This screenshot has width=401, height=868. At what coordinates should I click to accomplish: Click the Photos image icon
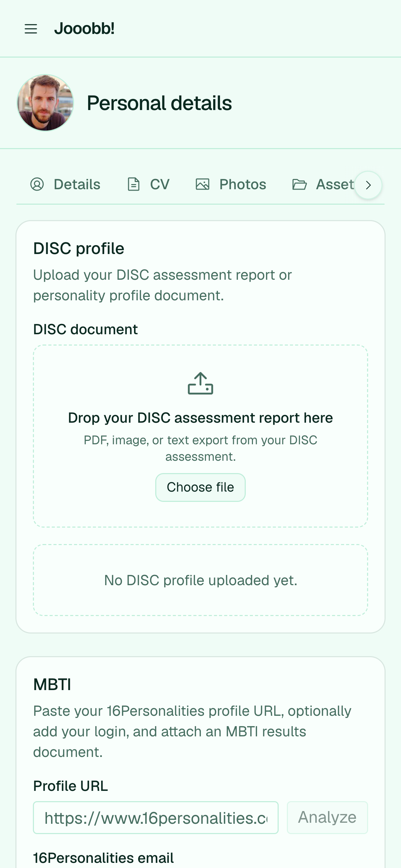click(203, 184)
